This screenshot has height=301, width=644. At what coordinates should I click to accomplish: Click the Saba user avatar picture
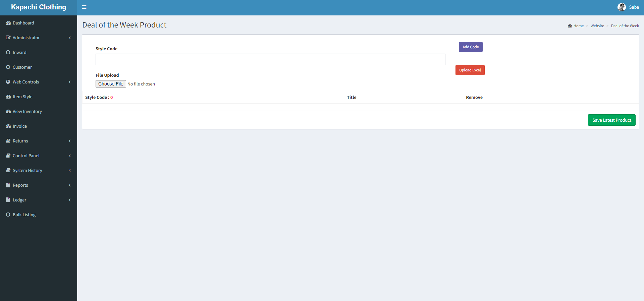point(621,7)
